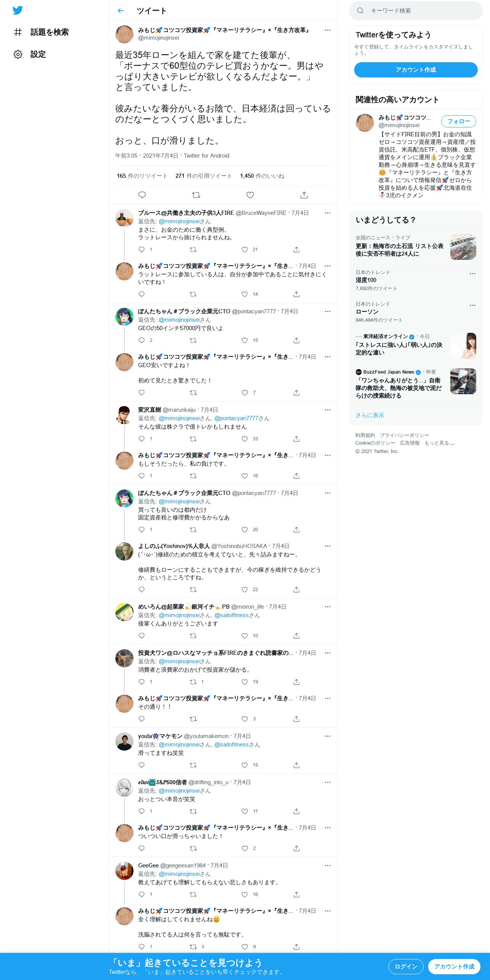The image size is (490, 980).
Task: Follow the みもじ account with the フォロー button
Action: [x=458, y=121]
